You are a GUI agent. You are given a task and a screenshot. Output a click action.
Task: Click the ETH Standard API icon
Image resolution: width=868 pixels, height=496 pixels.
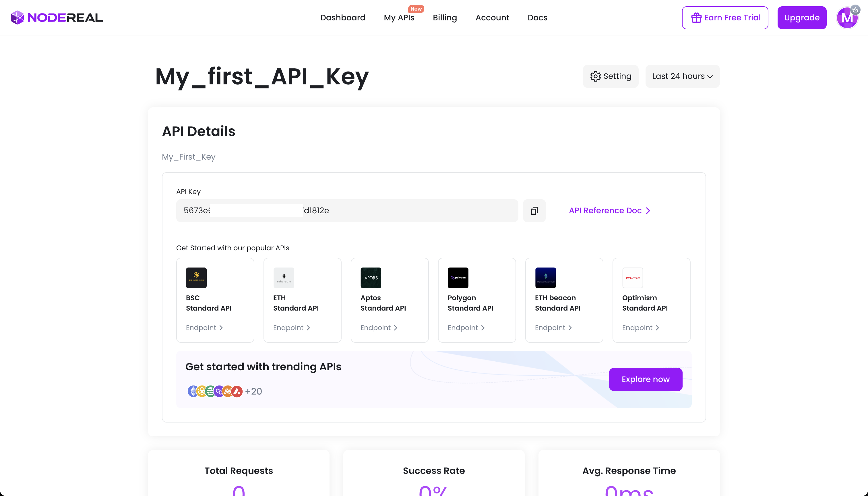point(284,278)
